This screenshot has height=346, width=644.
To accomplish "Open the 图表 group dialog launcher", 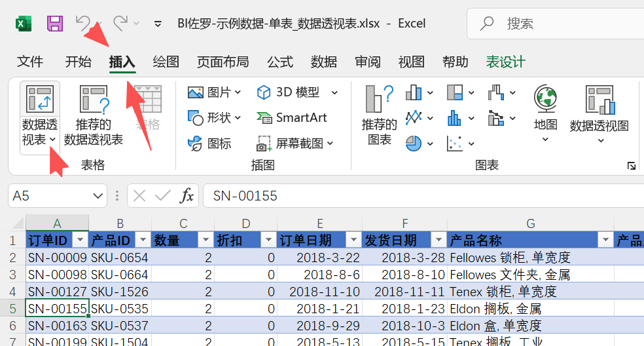I will pos(632,166).
